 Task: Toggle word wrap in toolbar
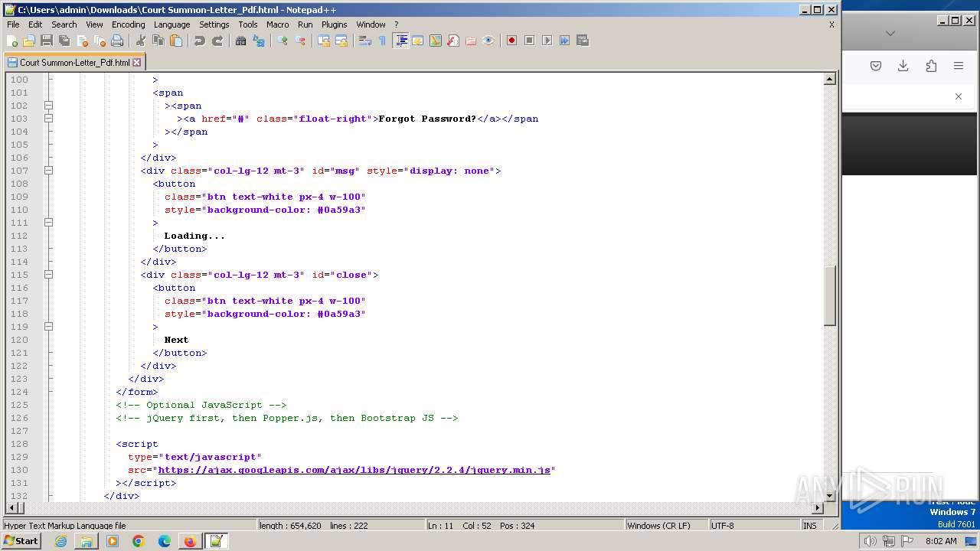click(364, 41)
